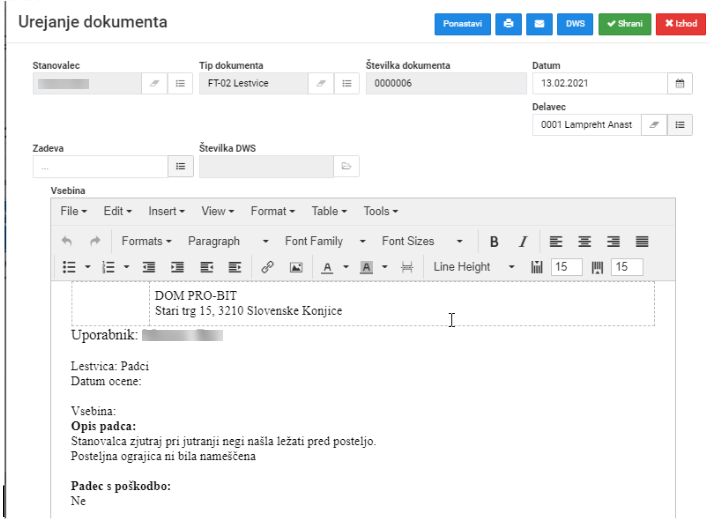
Task: Click the 'Lestvica: Padci' line
Action: 110,366
